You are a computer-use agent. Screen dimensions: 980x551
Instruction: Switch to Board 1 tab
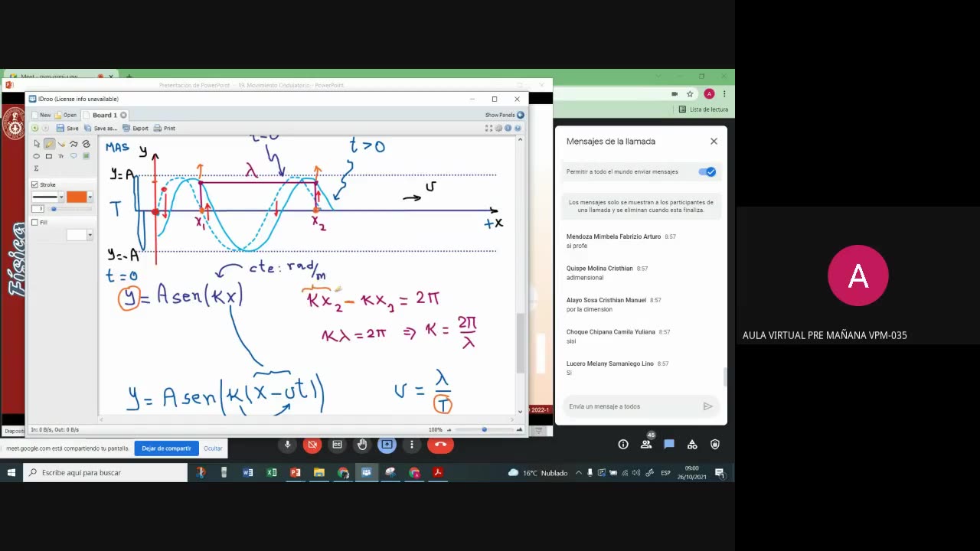104,115
